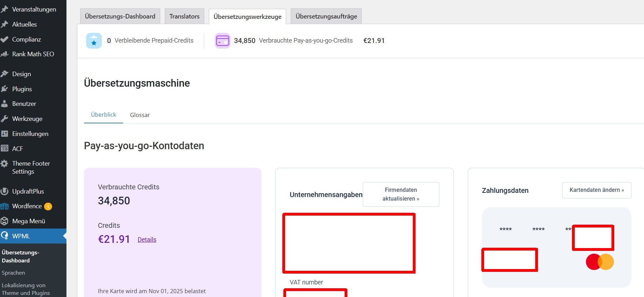Click the Einstellungen settings icon
644x297 pixels.
point(5,134)
